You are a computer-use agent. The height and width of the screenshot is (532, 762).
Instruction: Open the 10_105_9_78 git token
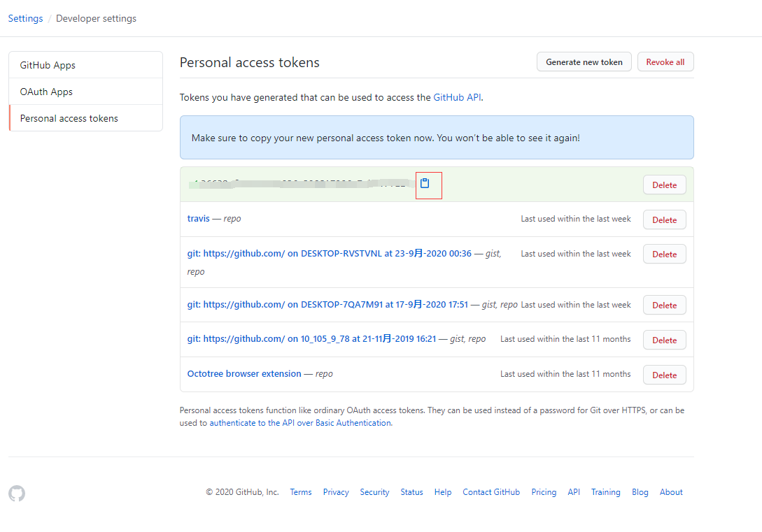[311, 339]
